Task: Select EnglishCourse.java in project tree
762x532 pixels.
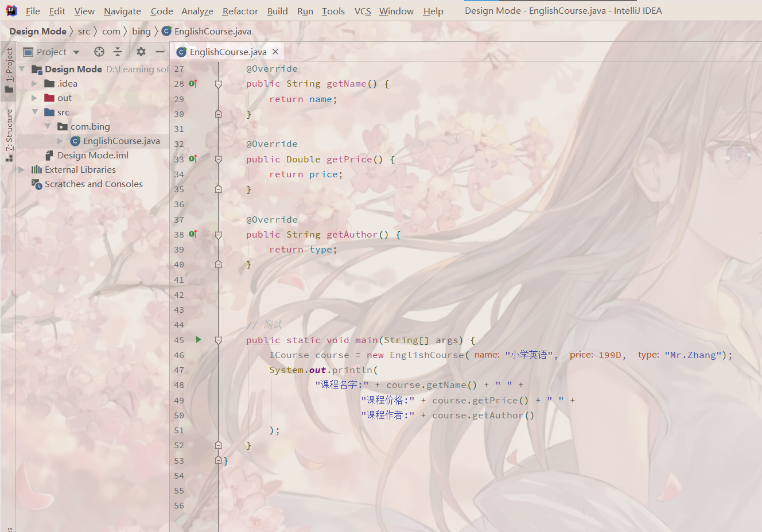Action: [x=121, y=141]
